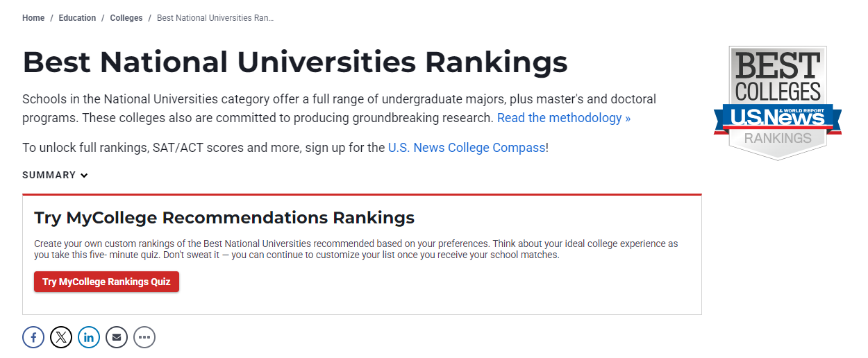The width and height of the screenshot is (868, 358).
Task: Share the rankings page on Facebook
Action: (x=33, y=338)
